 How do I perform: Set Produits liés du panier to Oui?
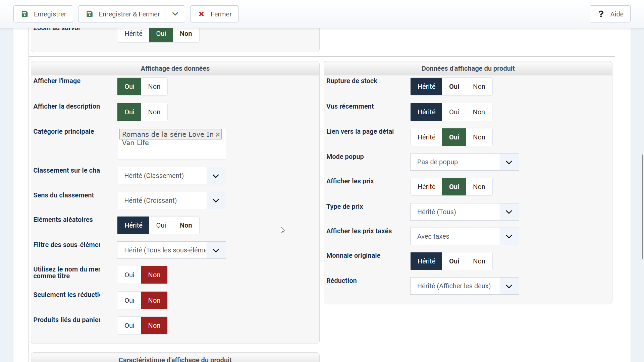click(129, 325)
